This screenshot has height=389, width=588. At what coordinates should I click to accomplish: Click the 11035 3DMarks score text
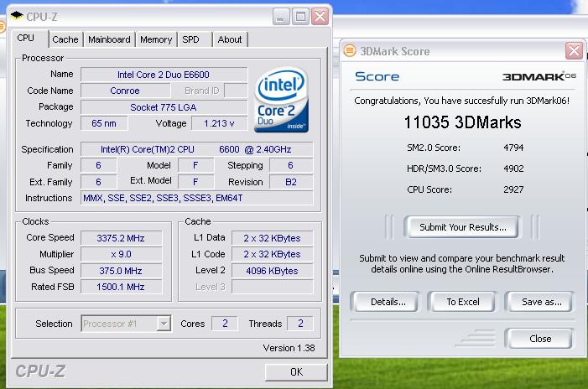coord(463,122)
